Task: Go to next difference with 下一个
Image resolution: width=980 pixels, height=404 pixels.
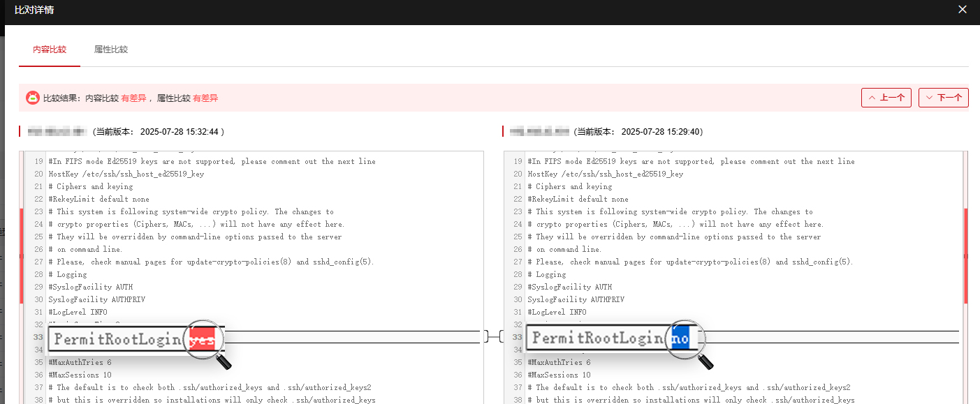Action: [x=943, y=98]
